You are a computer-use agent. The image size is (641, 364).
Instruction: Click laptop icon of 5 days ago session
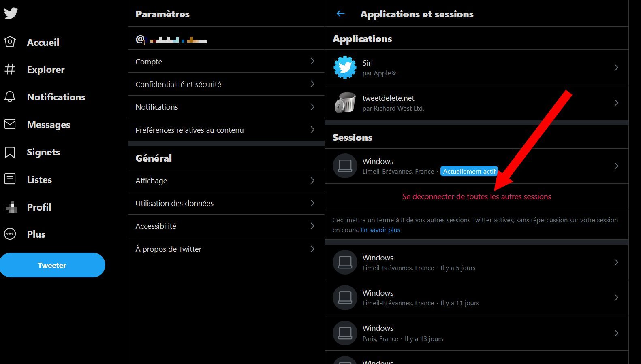[x=345, y=262]
